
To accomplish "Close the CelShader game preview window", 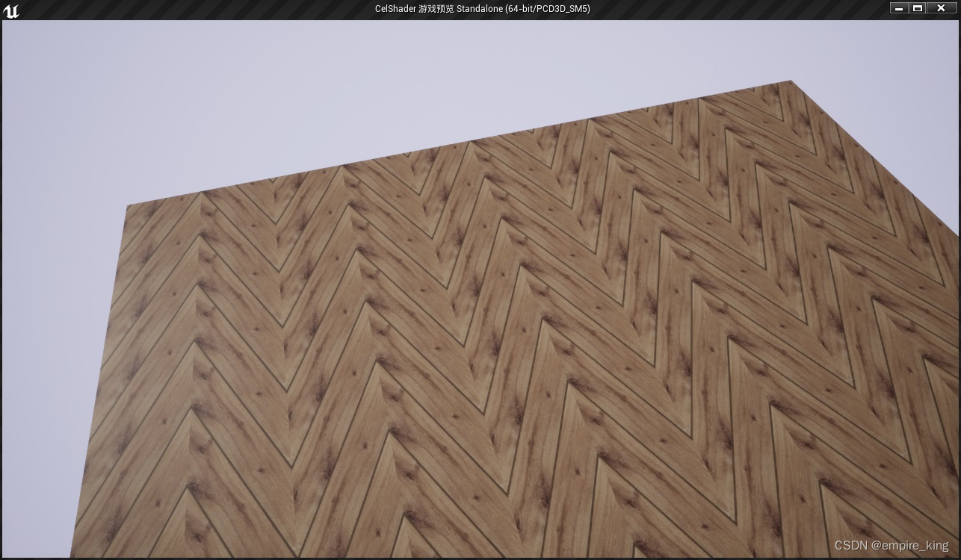I will (x=942, y=8).
